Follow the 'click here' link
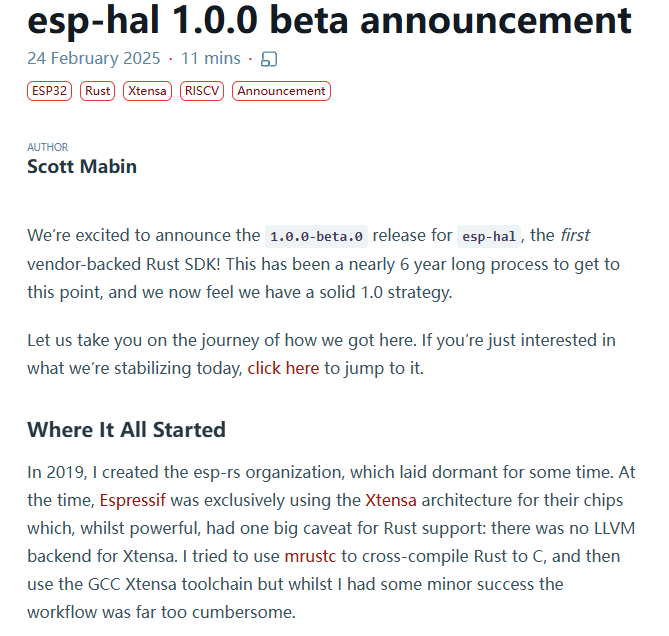669x636 pixels. click(x=283, y=368)
